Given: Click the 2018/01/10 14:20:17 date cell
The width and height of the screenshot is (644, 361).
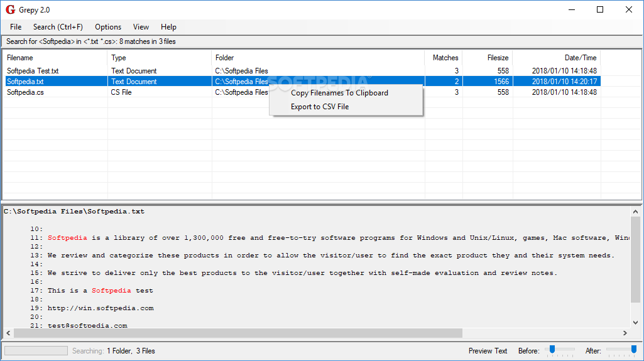Looking at the screenshot, I should [564, 82].
